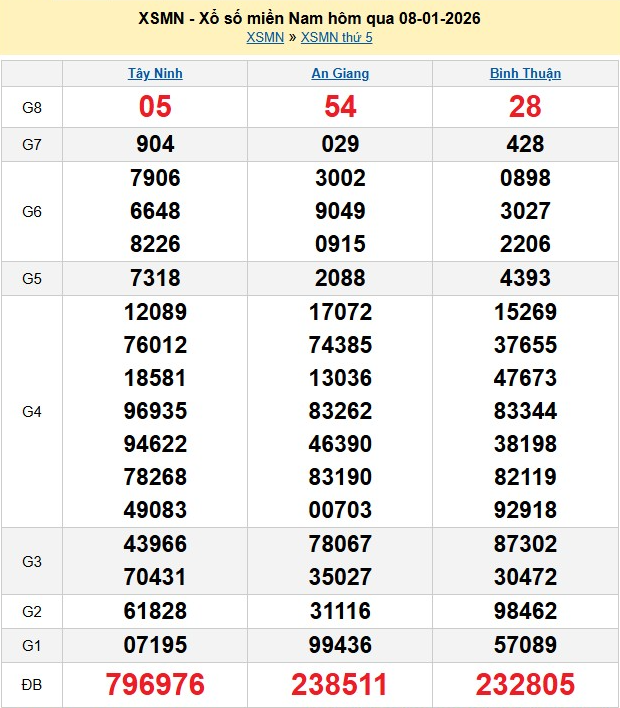Open the XSMN thứ 5 link
The width and height of the screenshot is (620, 708).
tap(336, 38)
